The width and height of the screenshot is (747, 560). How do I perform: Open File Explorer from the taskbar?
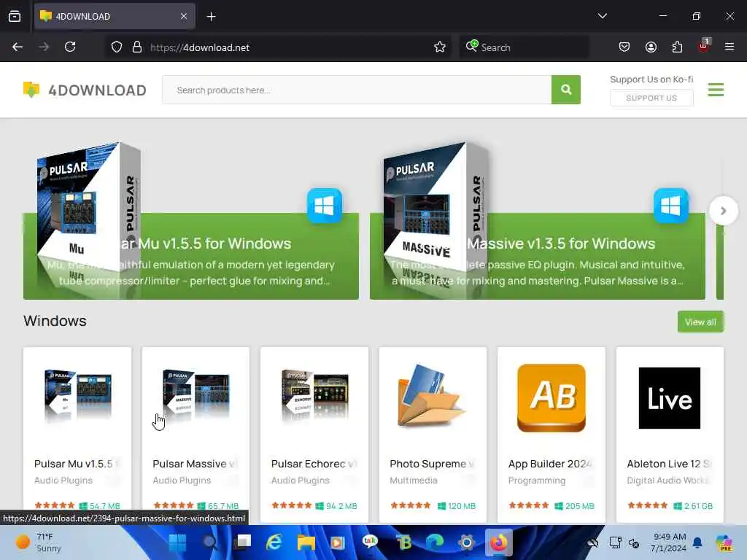pos(306,542)
